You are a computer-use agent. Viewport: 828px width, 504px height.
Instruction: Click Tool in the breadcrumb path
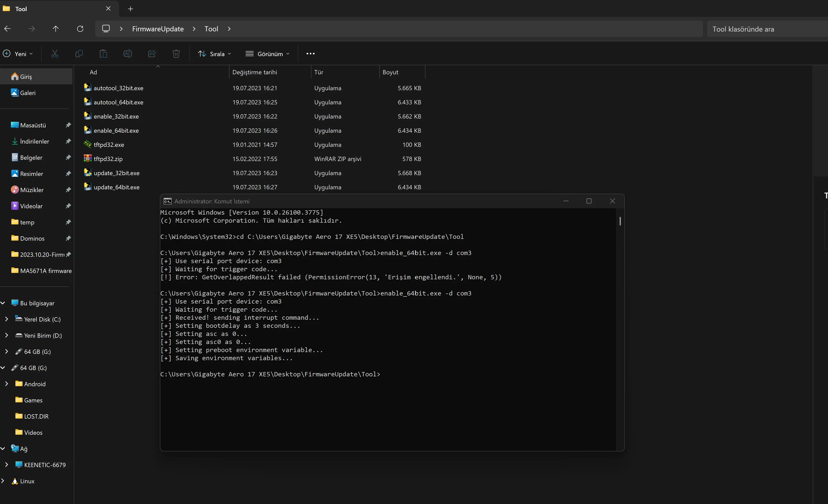(x=211, y=29)
